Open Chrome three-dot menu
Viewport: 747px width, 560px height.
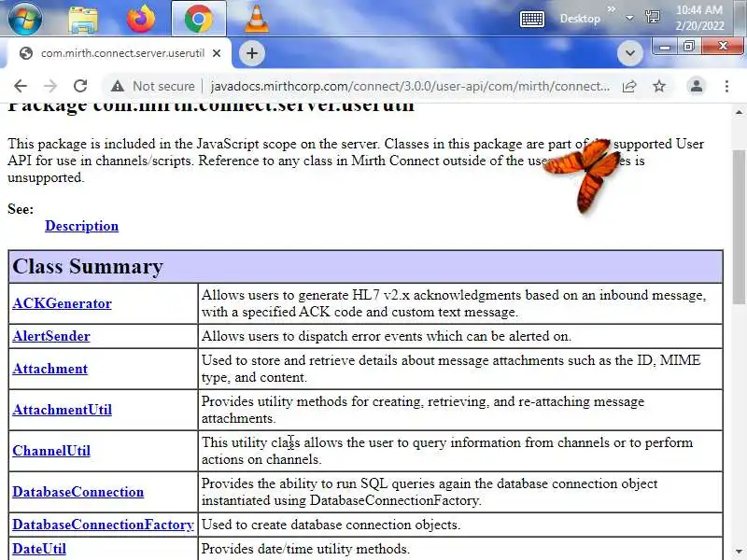[726, 86]
